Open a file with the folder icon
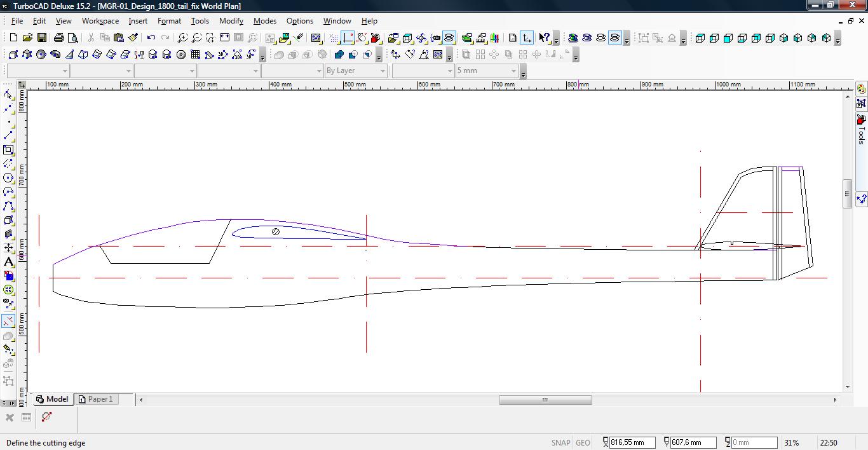The image size is (868, 450). (27, 37)
